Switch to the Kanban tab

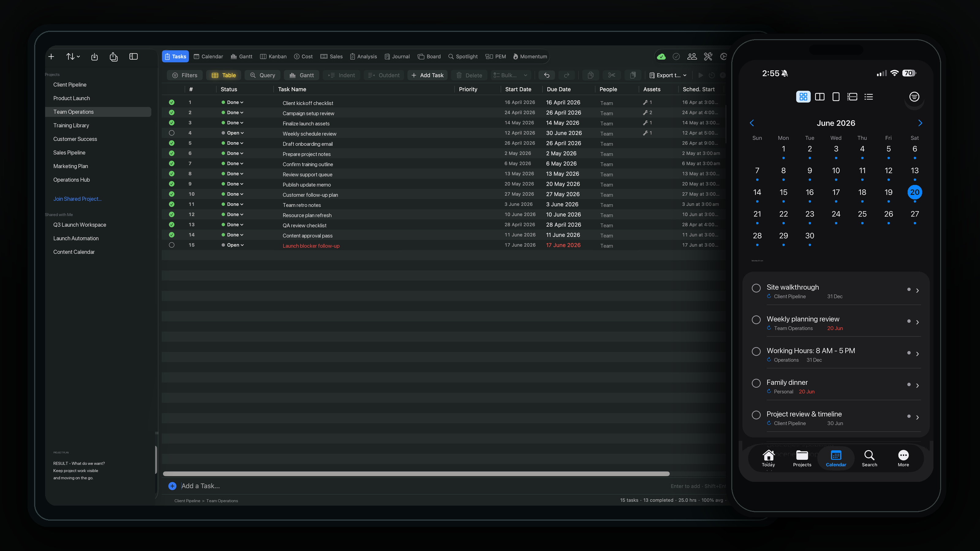[273, 57]
